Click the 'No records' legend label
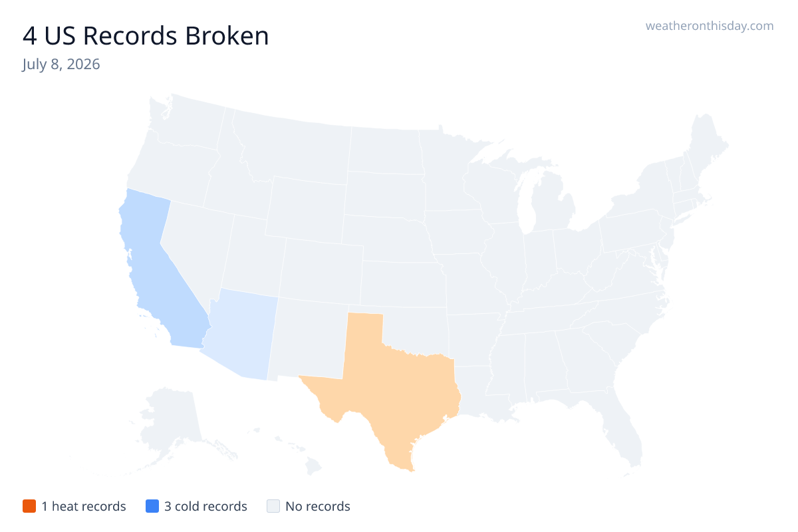 (x=318, y=506)
